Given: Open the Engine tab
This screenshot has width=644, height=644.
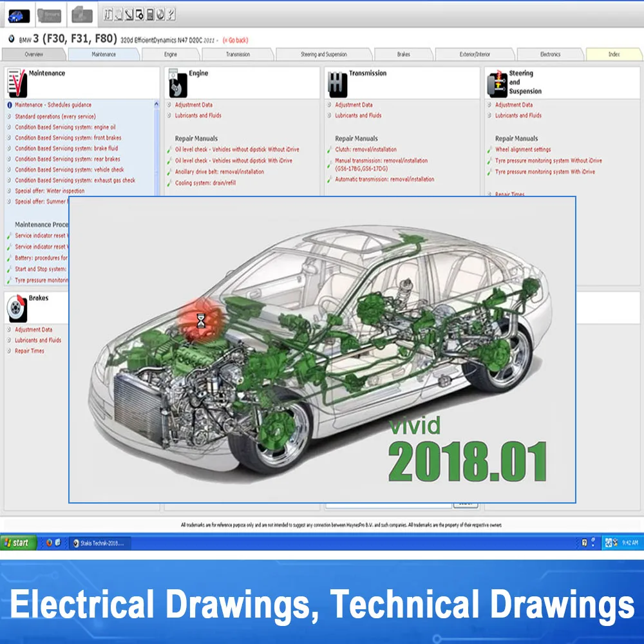Looking at the screenshot, I should tap(171, 54).
